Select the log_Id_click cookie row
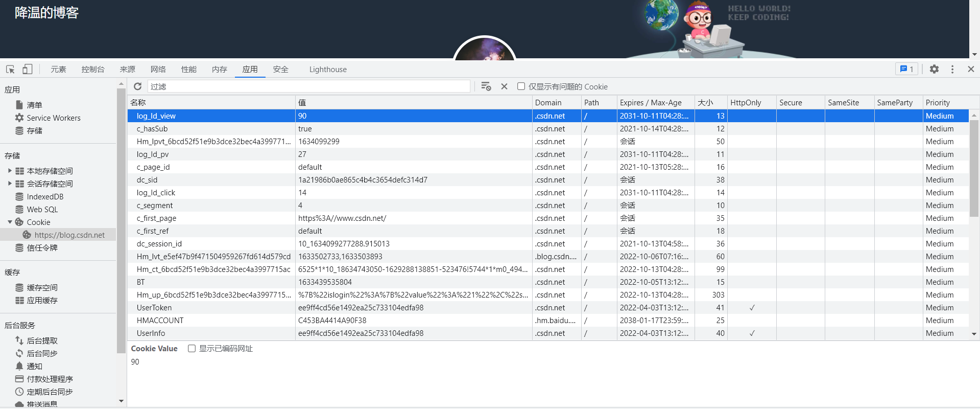This screenshot has width=980, height=409. (548, 193)
